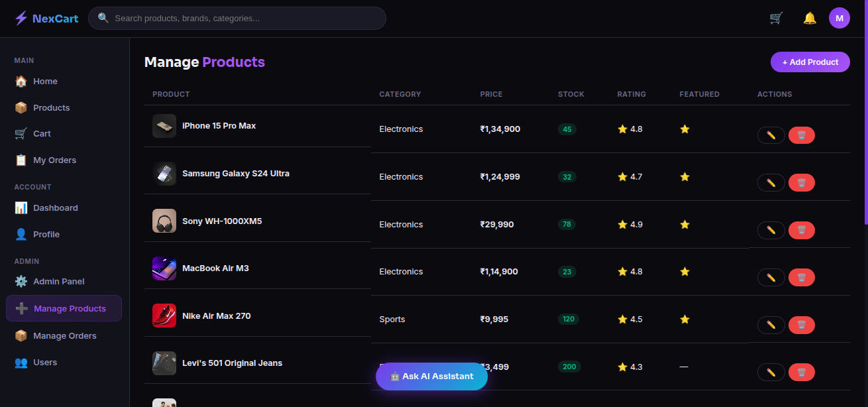Screen dimensions: 868x407
Task: Click price ₹1,34,900
Action: point(500,129)
